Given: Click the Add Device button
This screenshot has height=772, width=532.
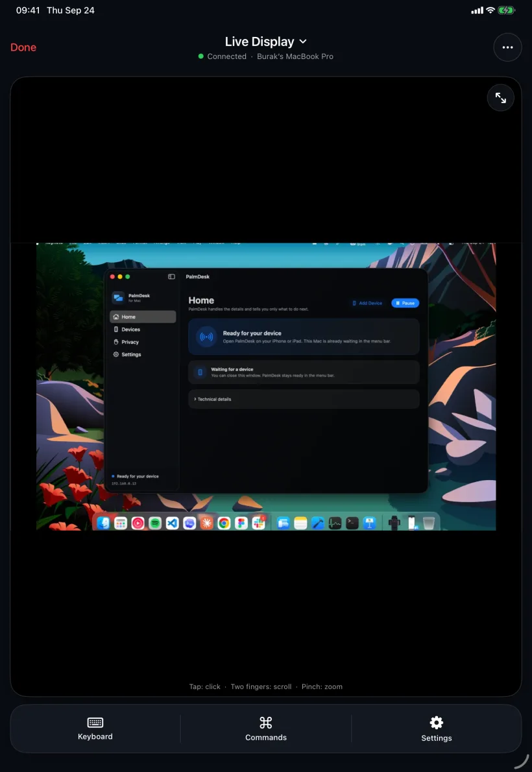Looking at the screenshot, I should coord(367,304).
